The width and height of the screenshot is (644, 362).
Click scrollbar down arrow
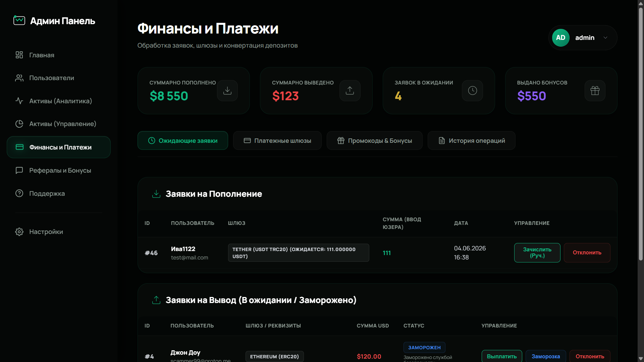pyautogui.click(x=641, y=359)
